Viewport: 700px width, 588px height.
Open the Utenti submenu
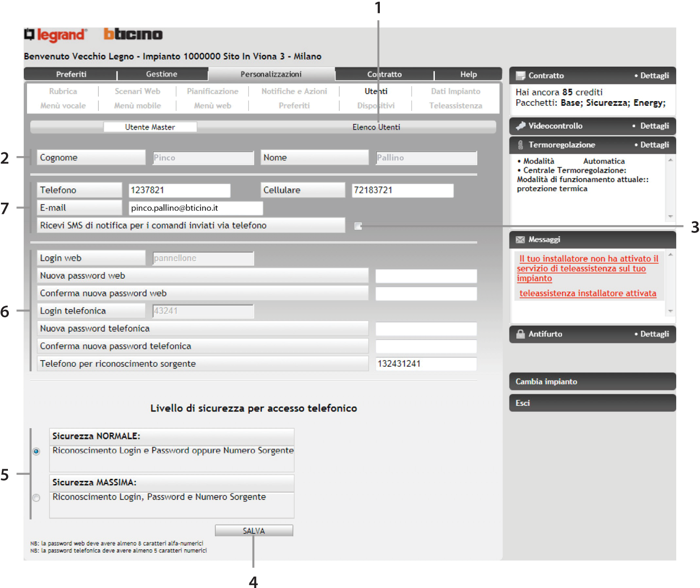[x=376, y=91]
